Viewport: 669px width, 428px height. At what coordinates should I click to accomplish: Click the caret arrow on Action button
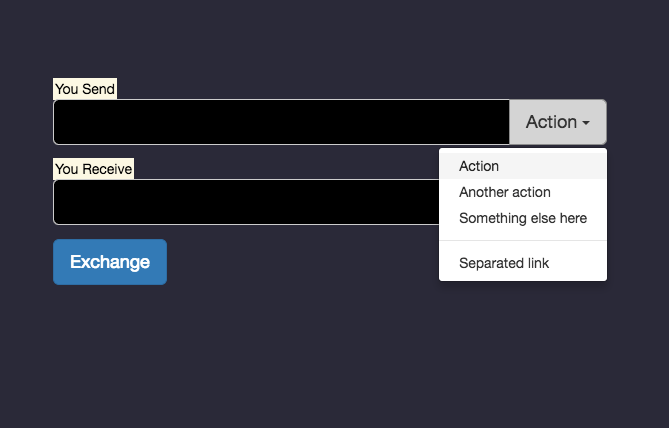(586, 123)
